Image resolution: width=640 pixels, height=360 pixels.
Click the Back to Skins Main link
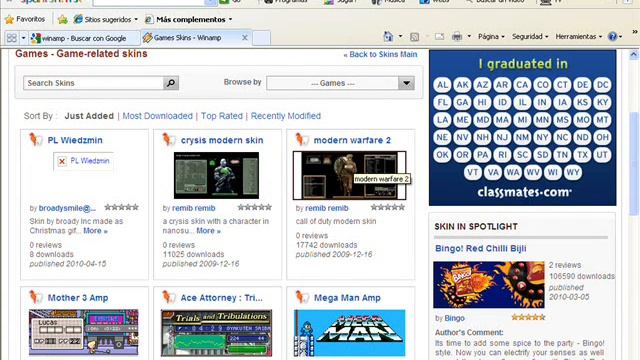[380, 54]
